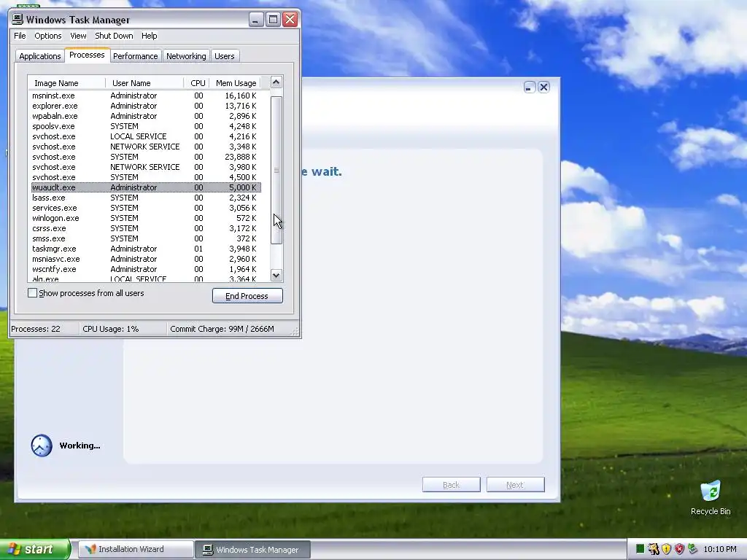Sort processes by Image Name column
Screen dimensions: 747x560
(x=66, y=83)
